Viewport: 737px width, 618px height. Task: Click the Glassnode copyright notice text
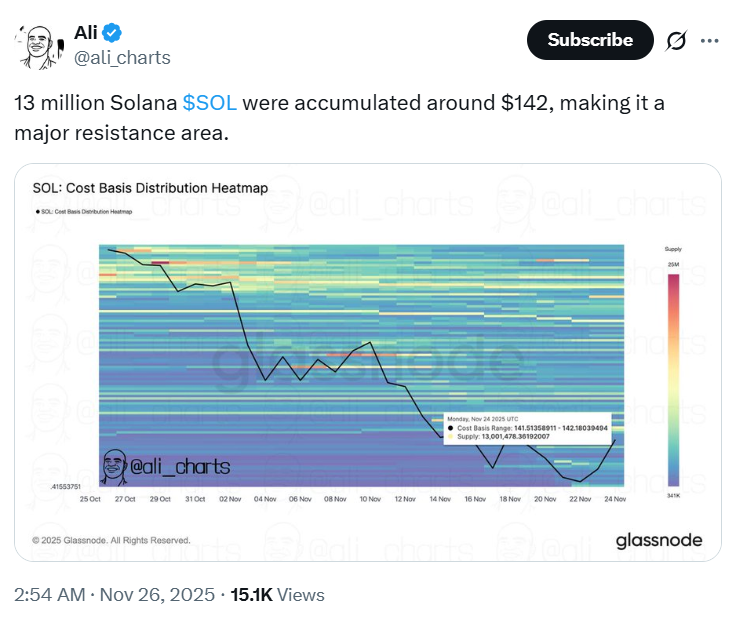(x=111, y=540)
